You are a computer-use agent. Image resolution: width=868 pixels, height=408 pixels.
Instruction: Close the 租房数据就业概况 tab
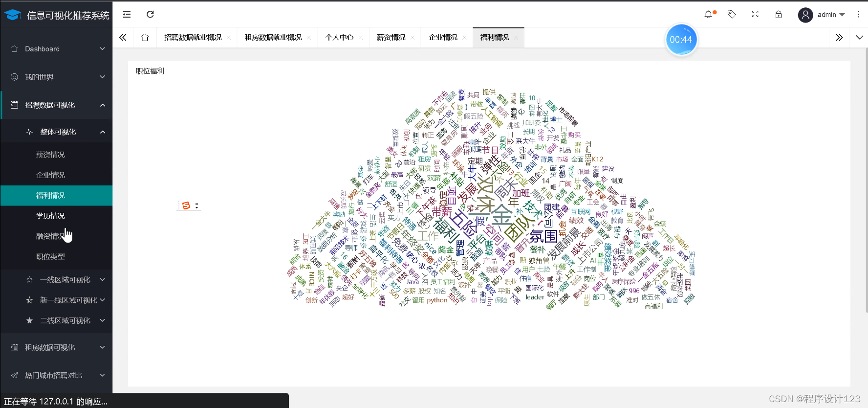coord(309,38)
